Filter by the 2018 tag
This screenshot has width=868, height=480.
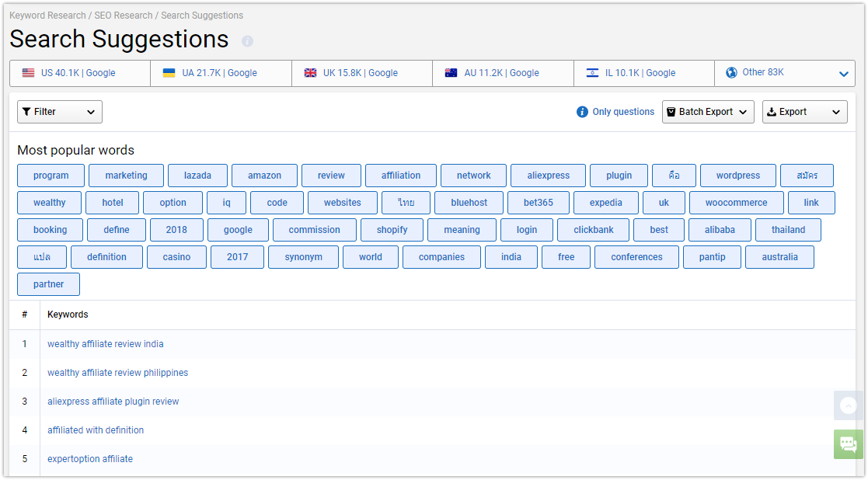coord(176,229)
